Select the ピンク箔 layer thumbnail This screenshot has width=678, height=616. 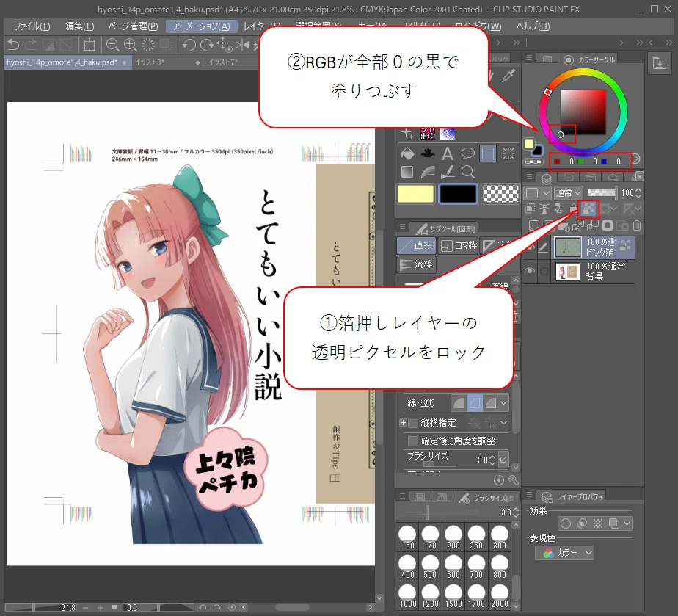point(567,247)
